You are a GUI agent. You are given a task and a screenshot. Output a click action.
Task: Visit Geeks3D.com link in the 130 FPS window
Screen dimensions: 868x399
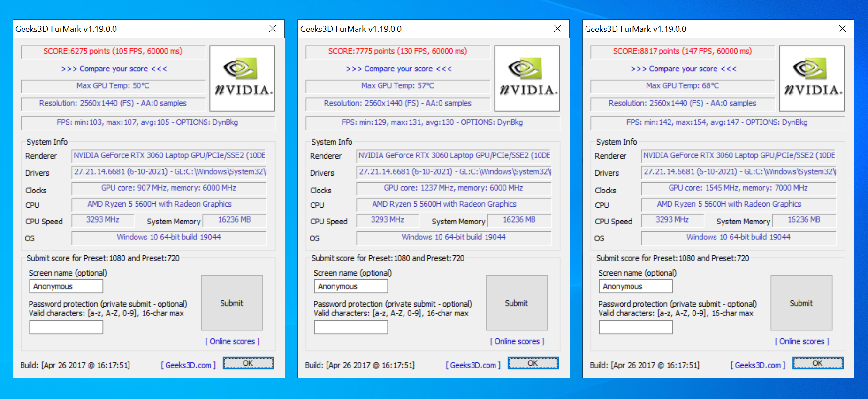tap(473, 365)
